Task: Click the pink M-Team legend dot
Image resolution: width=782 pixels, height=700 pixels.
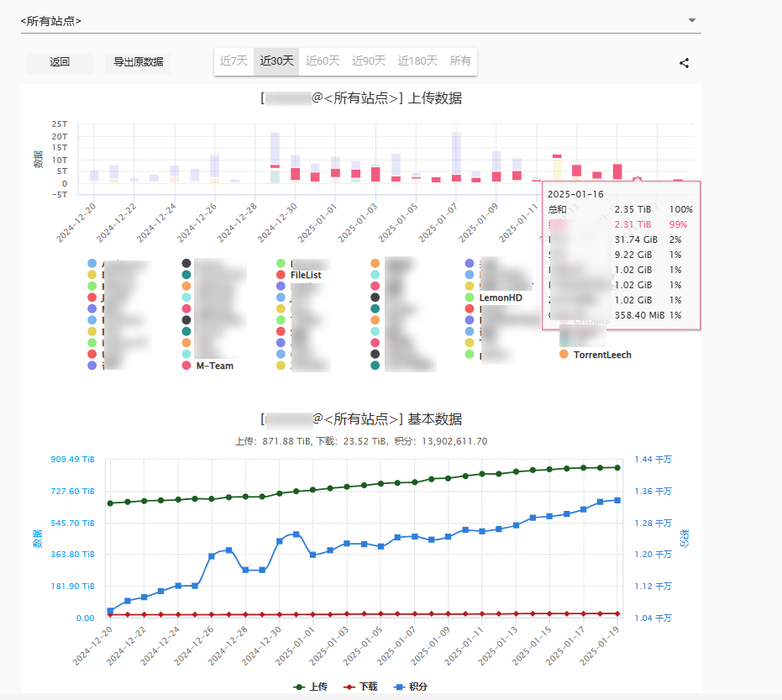Action: 186,366
